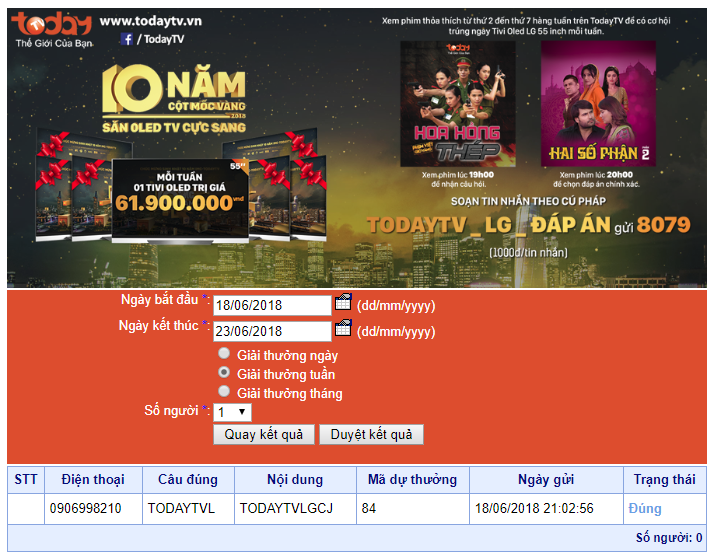Click the Mã dự thưởng column header

pyautogui.click(x=413, y=479)
